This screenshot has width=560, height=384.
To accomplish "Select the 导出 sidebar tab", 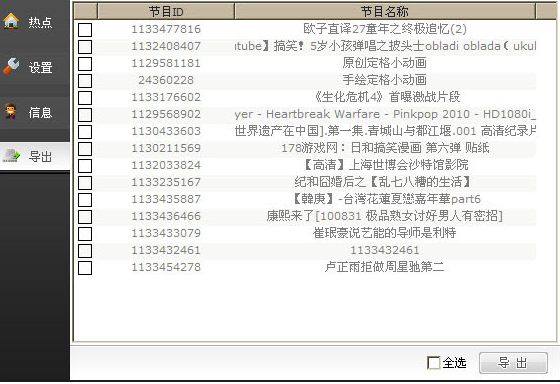I will coord(35,156).
